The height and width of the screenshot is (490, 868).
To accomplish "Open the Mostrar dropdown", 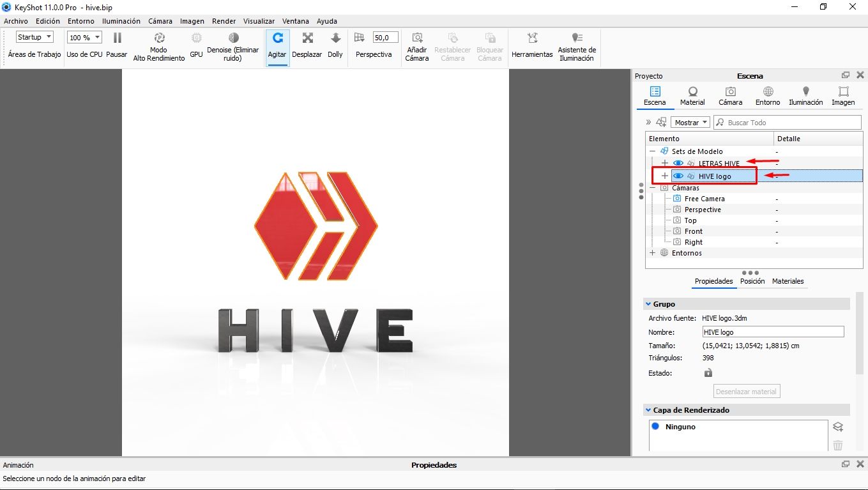I will coord(690,122).
